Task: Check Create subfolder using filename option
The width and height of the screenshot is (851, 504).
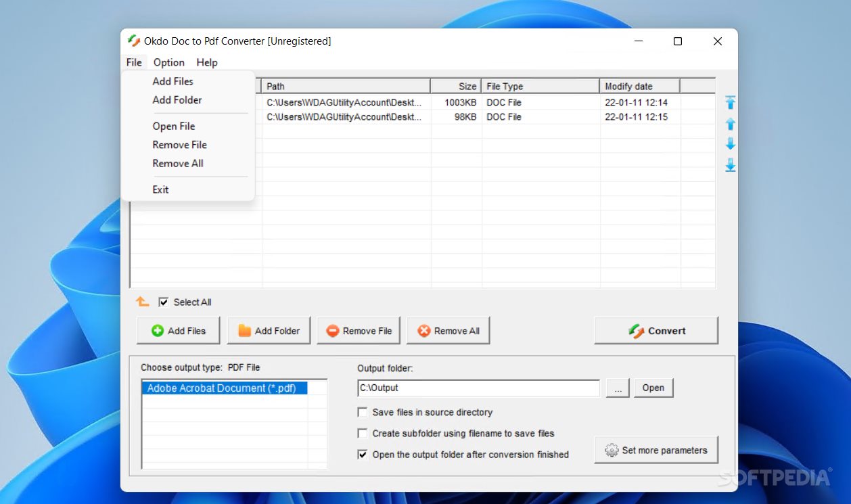Action: pos(363,433)
